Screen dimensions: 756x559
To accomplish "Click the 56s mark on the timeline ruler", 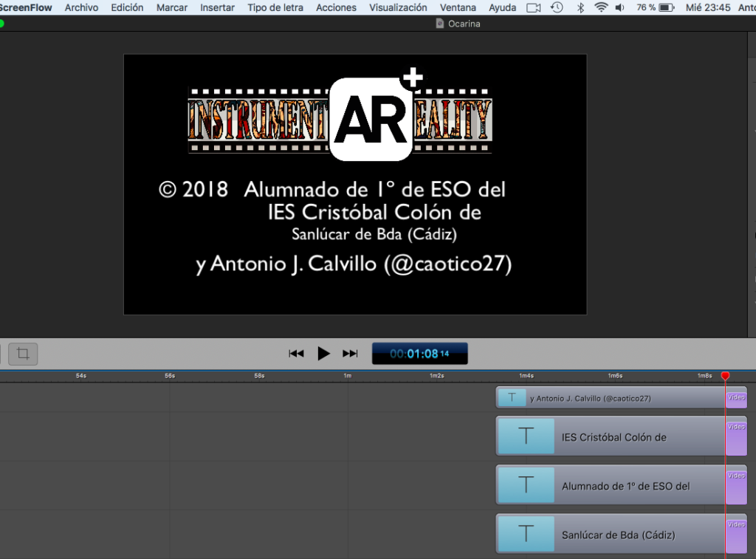I will tap(170, 376).
